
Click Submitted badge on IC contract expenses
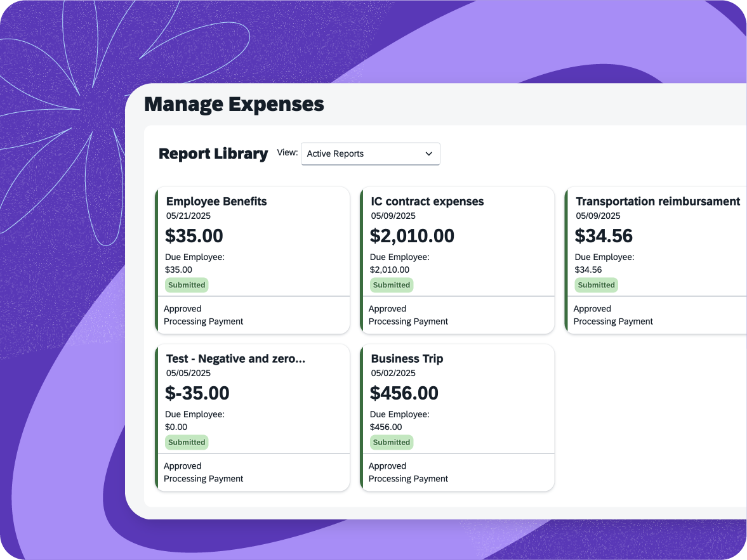pyautogui.click(x=392, y=285)
